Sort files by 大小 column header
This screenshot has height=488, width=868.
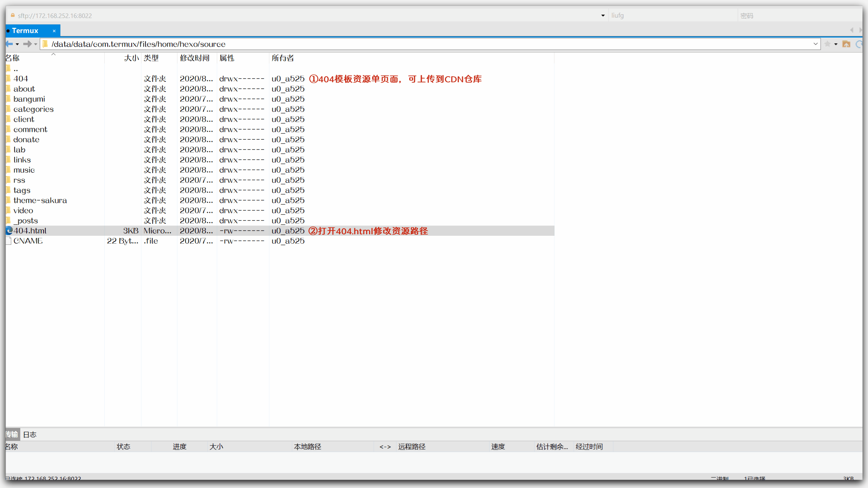(131, 58)
